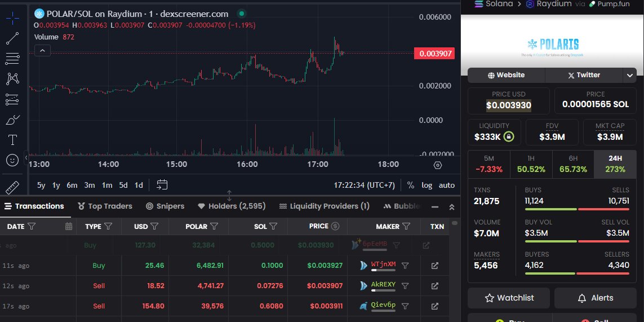Select the ruler measure tool

pyautogui.click(x=12, y=188)
